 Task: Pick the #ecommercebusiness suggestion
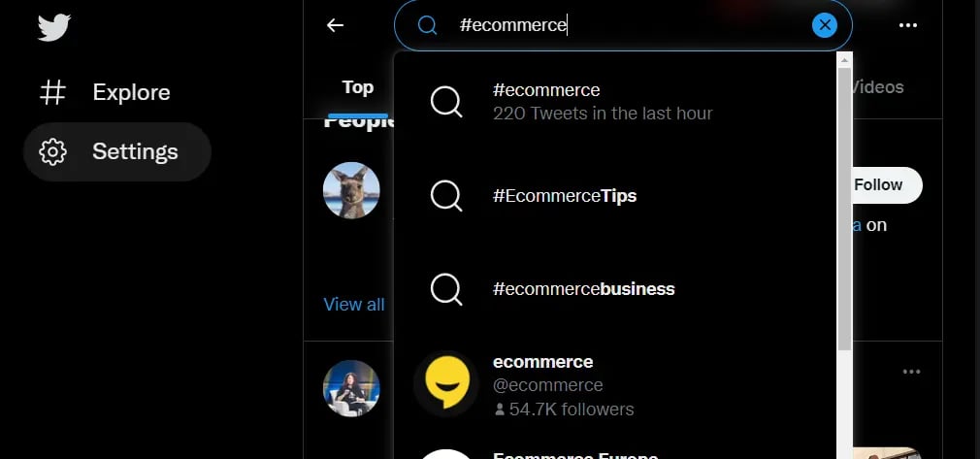[x=615, y=289]
